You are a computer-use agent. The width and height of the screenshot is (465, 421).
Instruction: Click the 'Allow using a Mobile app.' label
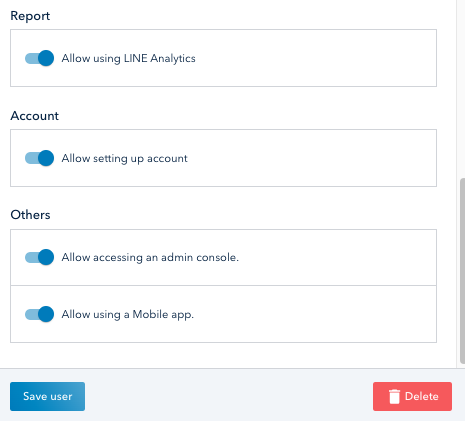(128, 314)
